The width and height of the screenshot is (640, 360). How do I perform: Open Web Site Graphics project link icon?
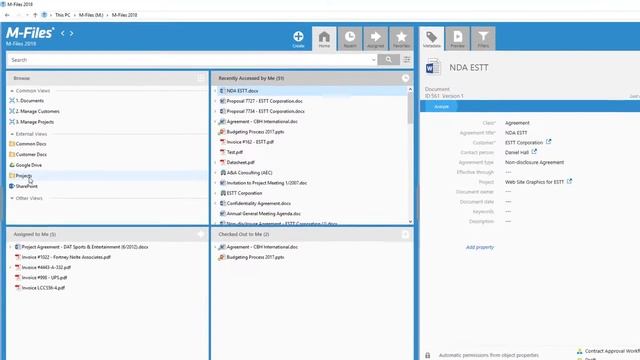pyautogui.click(x=569, y=181)
